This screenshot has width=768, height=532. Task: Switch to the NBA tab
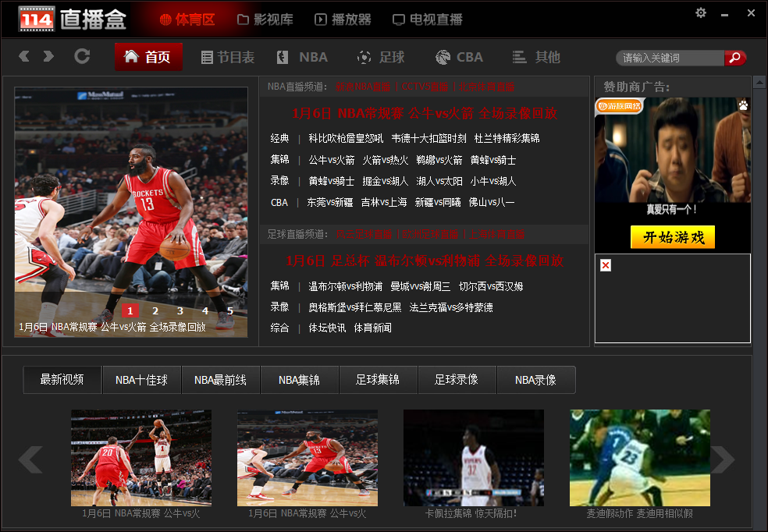[x=302, y=57]
